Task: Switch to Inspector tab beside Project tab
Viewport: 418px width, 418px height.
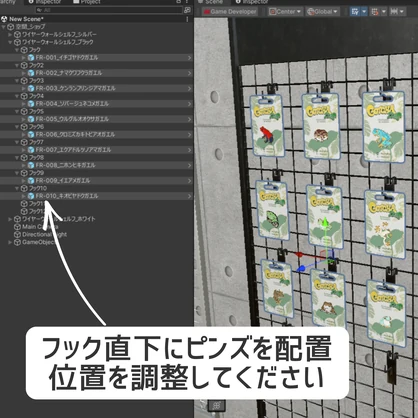Action: (x=45, y=2)
